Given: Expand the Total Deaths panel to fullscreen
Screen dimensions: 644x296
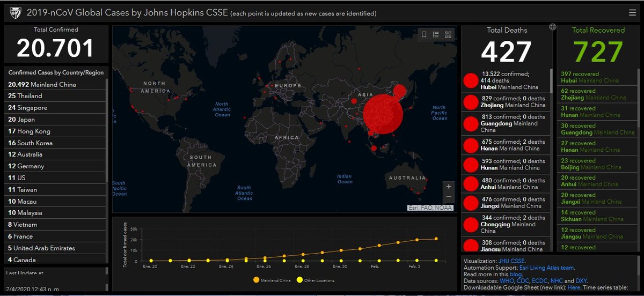Looking at the screenshot, I should click(x=552, y=27).
